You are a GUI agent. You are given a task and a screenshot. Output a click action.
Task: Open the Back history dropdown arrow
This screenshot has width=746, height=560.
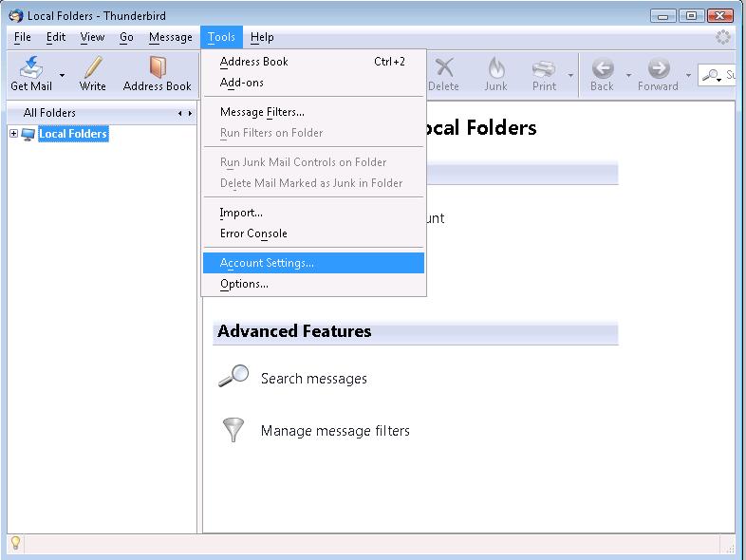click(x=628, y=75)
